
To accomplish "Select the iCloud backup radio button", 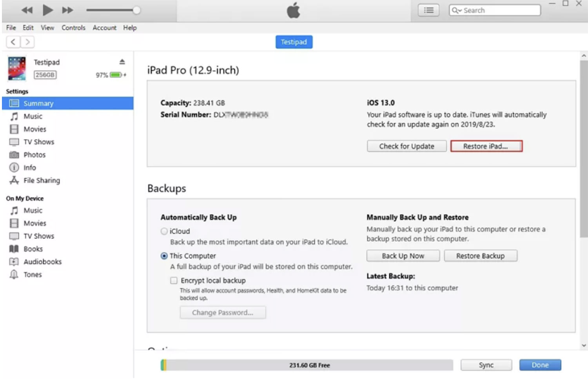I will [164, 231].
